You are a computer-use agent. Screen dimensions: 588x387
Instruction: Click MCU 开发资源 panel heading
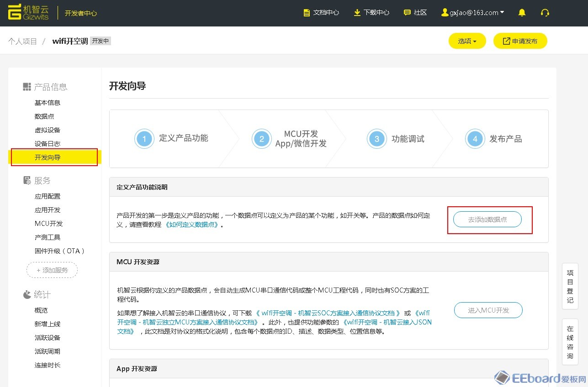138,262
